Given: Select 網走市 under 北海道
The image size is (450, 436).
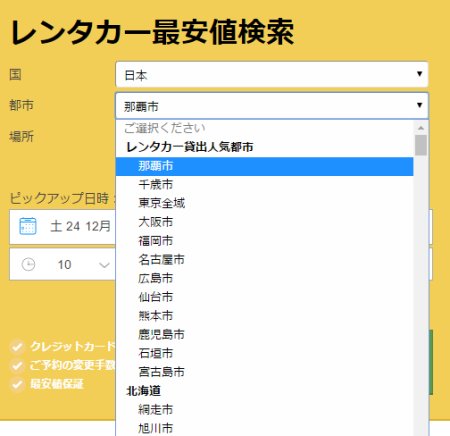Looking at the screenshot, I should [264, 409].
